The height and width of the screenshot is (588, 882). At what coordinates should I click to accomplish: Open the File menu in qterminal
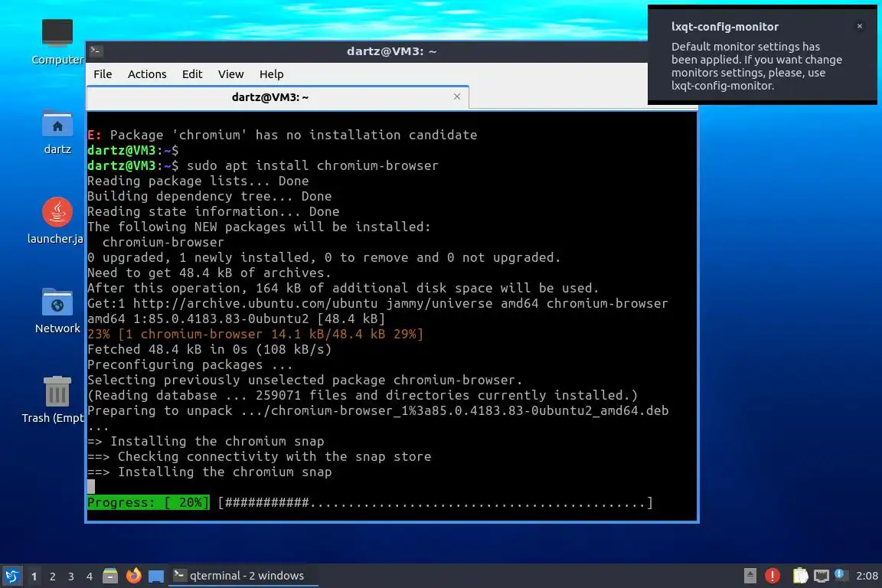[x=103, y=74]
